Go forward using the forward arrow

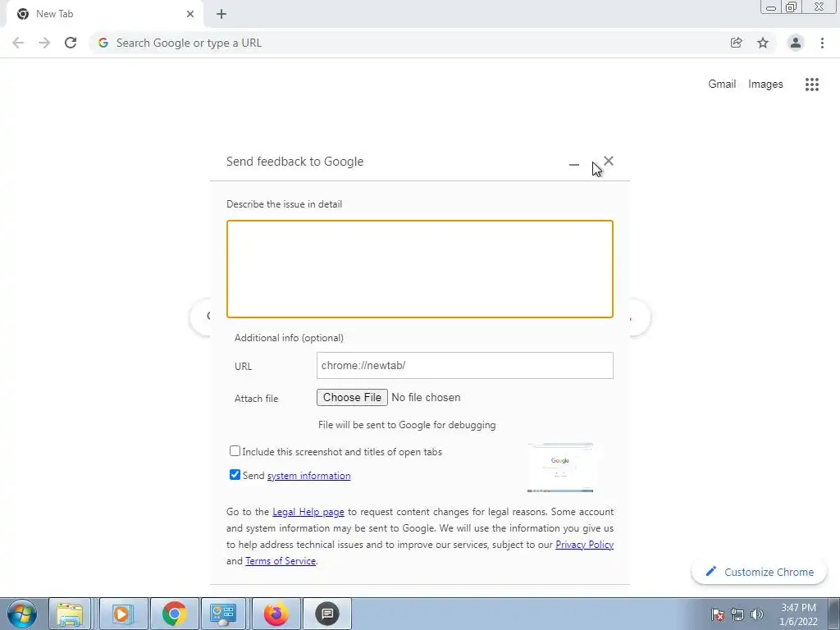[x=44, y=43]
